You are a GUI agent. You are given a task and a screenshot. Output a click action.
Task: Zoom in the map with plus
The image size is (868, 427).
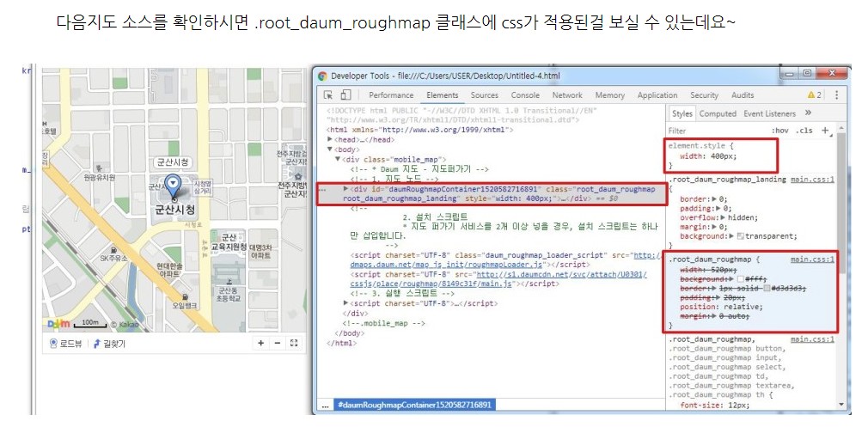261,344
